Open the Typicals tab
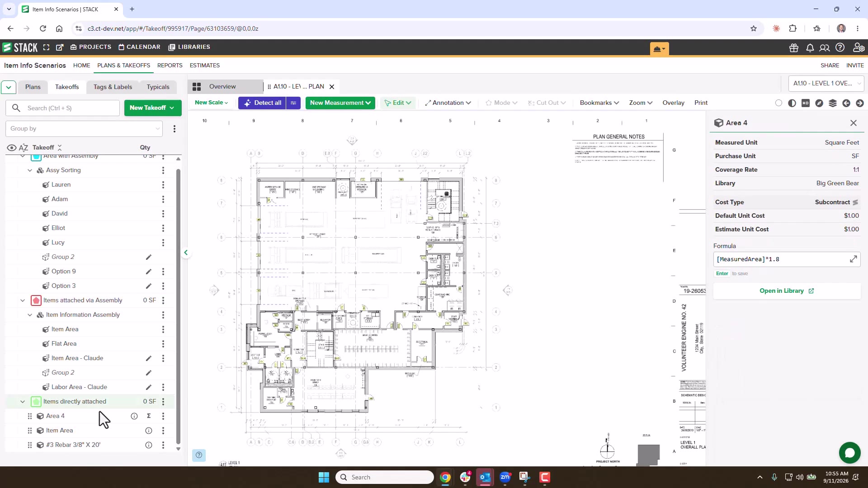Screen dimensions: 868x488 point(158,87)
